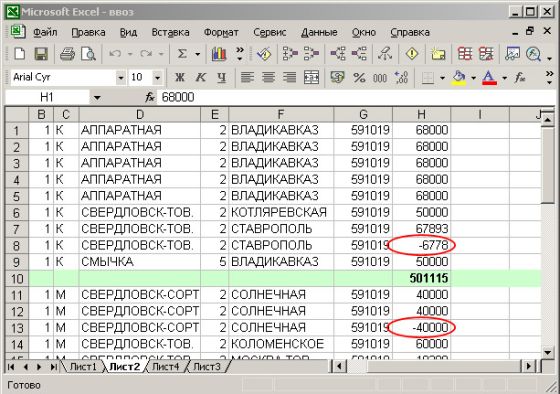The height and width of the screenshot is (394, 560).
Task: Apply thousands separator 000 format
Action: [380, 78]
